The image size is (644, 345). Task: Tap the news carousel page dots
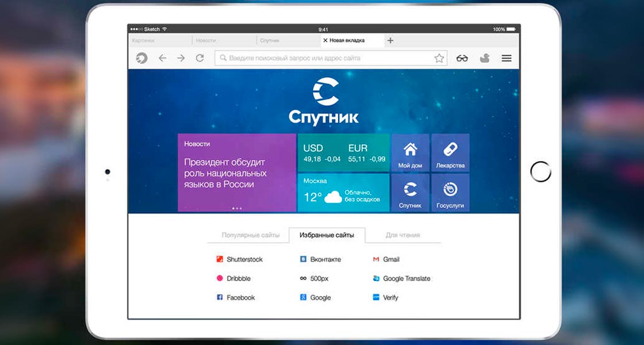pos(237,208)
